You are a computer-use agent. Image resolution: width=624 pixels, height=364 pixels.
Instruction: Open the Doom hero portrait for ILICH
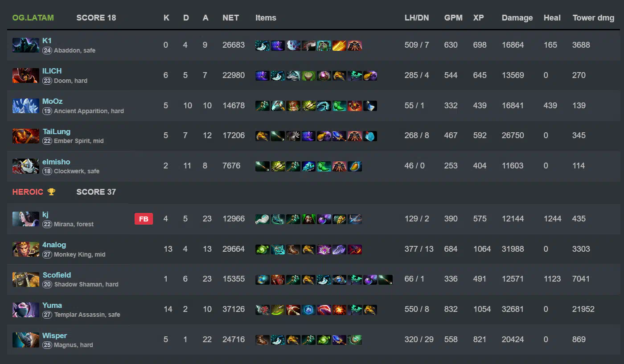click(x=26, y=76)
